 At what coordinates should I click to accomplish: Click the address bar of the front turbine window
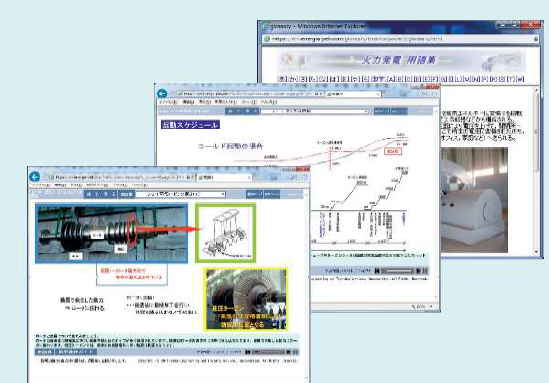123,177
